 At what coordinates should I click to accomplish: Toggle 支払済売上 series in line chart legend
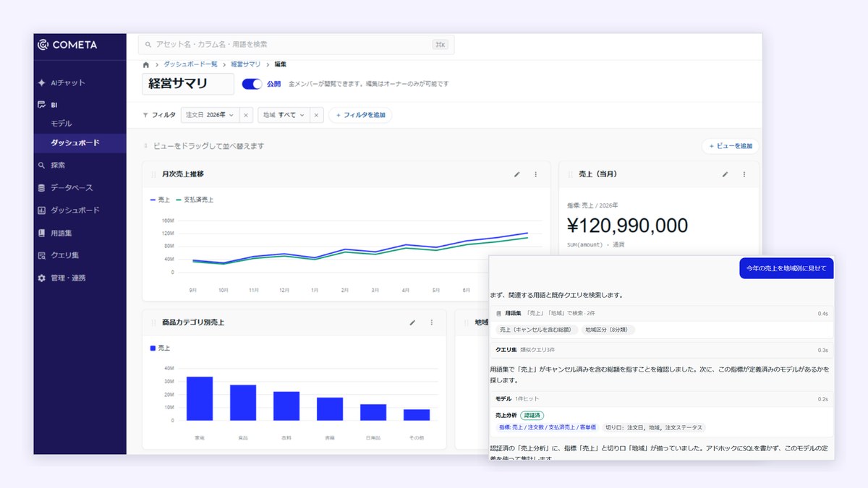(195, 200)
